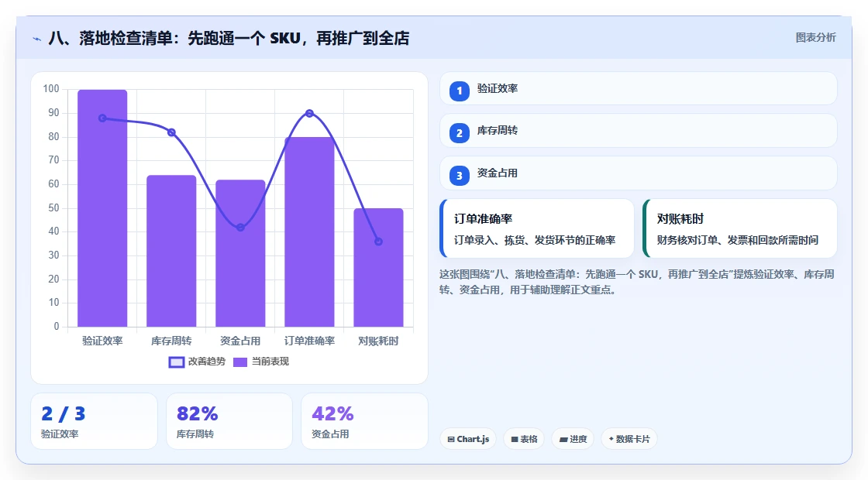Click the 订单准确率 bar in the chart
This screenshot has width=868, height=480.
[x=309, y=231]
